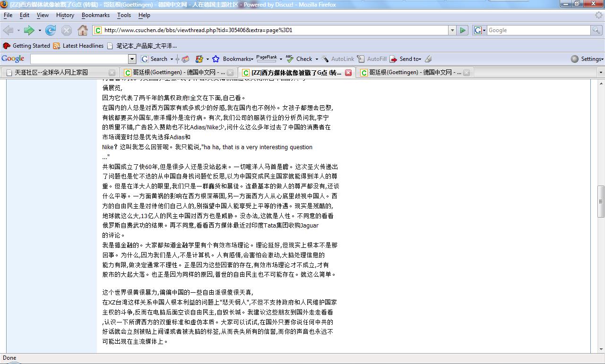
Task: Switch to the 天涯社区 tab
Action: point(60,72)
